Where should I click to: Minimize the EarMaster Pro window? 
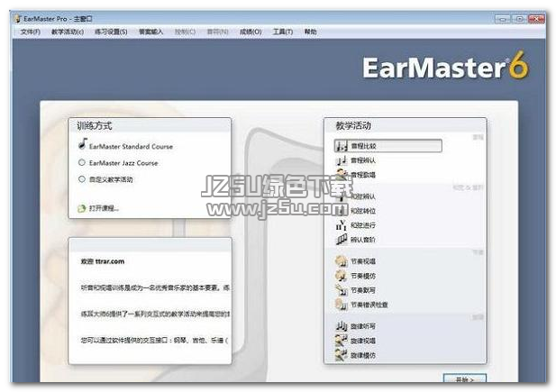(x=503, y=19)
